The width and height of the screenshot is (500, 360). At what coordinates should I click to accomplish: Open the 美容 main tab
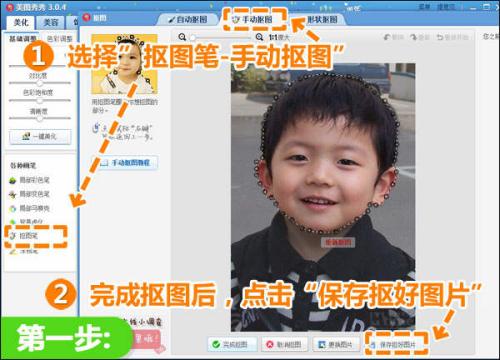[x=51, y=22]
